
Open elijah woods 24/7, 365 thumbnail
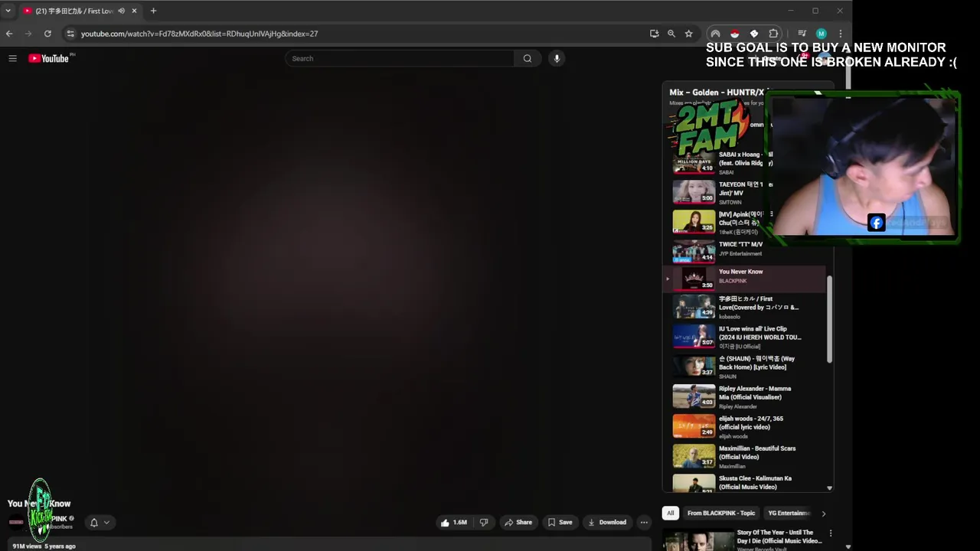[694, 426]
